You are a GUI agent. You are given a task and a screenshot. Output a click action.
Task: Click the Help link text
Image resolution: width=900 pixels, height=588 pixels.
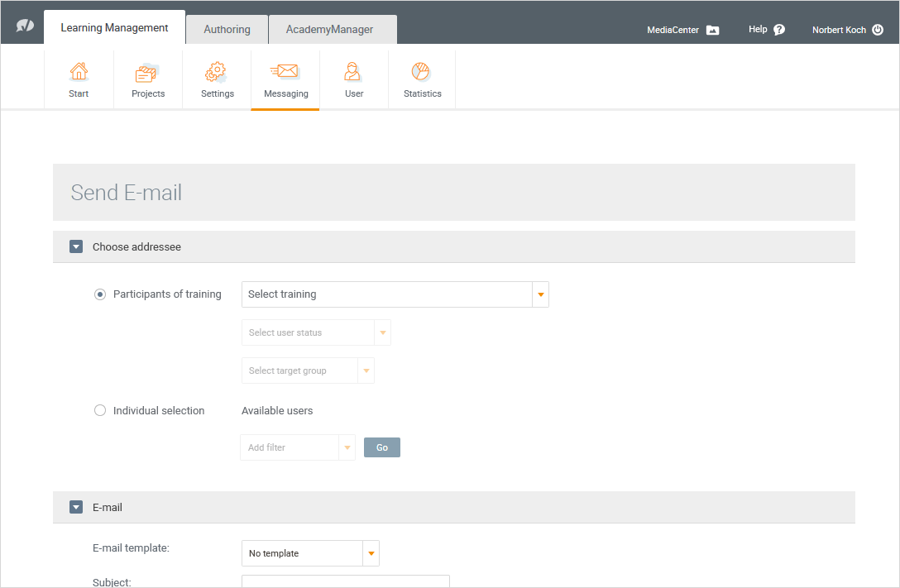pyautogui.click(x=758, y=29)
